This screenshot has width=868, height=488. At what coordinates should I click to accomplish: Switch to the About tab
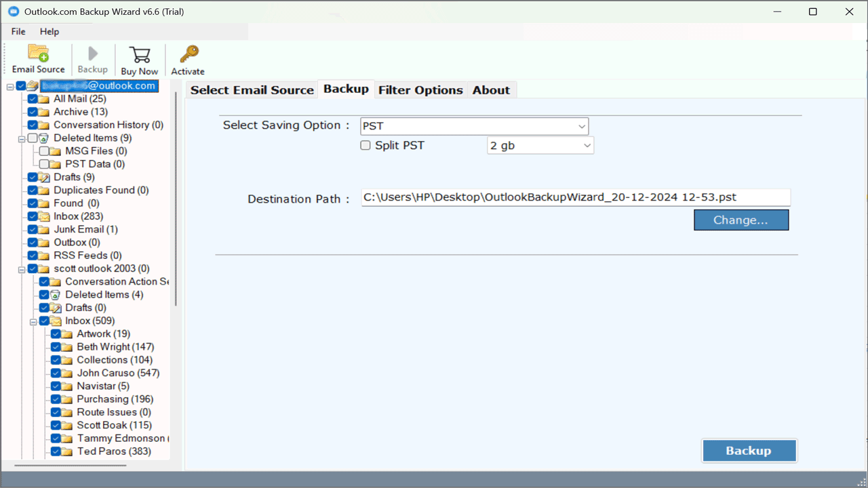[492, 90]
